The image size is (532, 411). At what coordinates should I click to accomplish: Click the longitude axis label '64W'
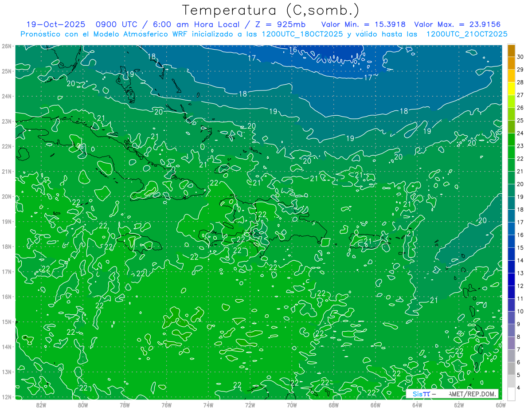[417, 405]
